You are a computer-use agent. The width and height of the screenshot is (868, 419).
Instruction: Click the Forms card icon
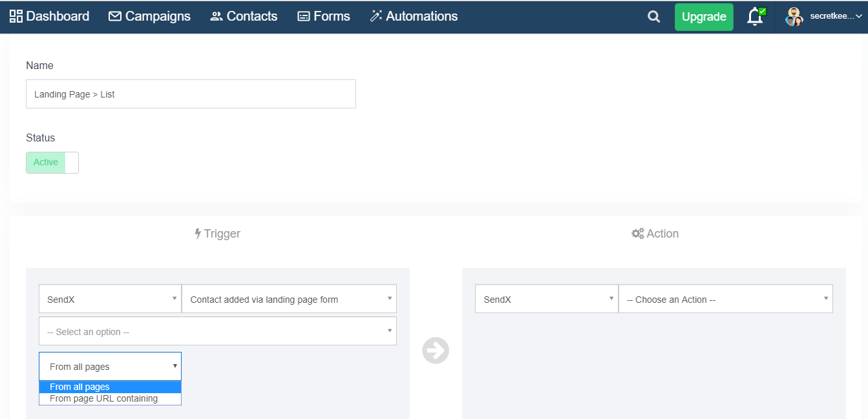tap(304, 16)
